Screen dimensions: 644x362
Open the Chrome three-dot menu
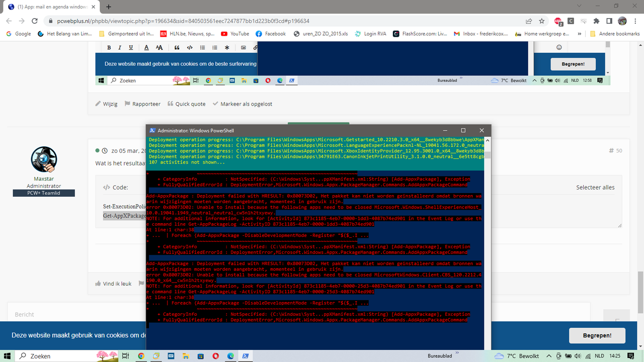[635, 21]
